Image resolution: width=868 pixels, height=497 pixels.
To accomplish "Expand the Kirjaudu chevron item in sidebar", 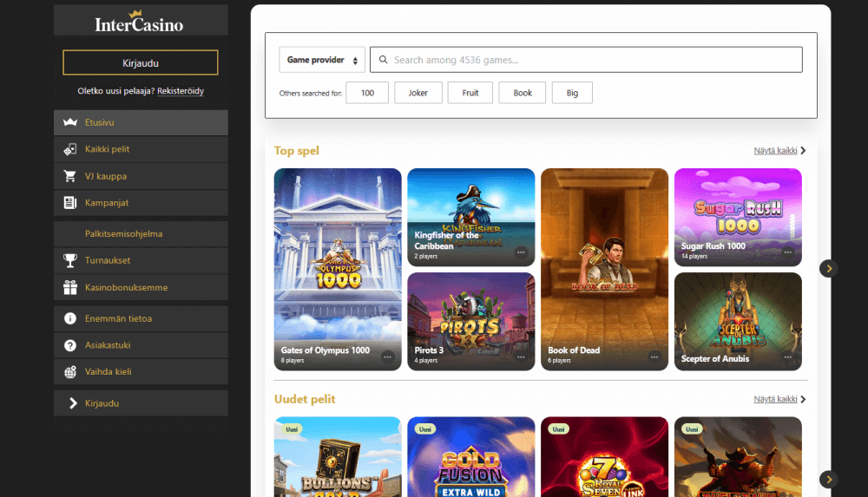I will click(71, 403).
